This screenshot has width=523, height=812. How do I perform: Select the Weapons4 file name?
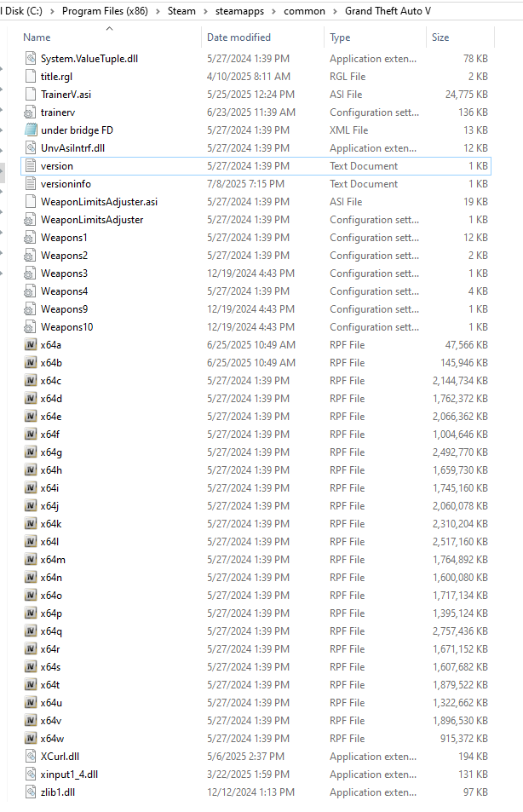tap(64, 291)
